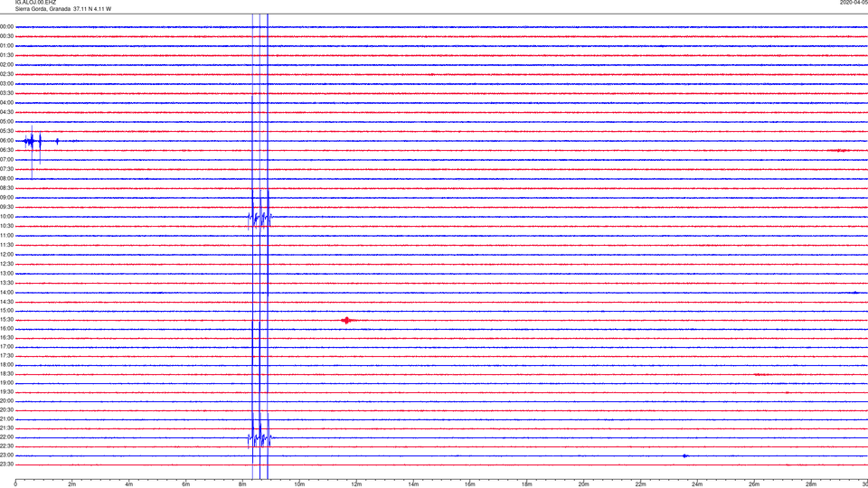Select the 04:00 trace time label
This screenshot has height=488, width=868.
click(6, 102)
